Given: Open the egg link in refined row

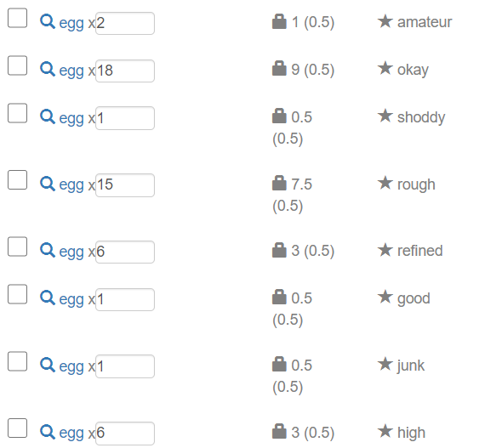Looking at the screenshot, I should click(x=71, y=252).
